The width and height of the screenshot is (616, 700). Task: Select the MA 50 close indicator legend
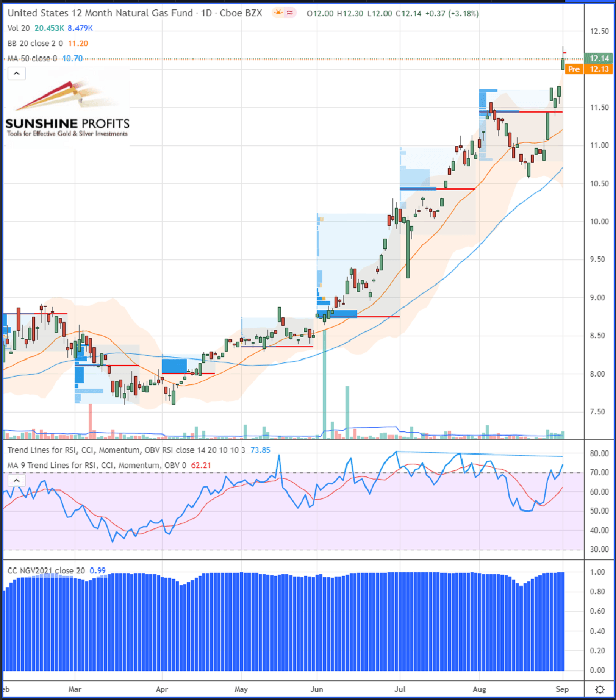click(32, 59)
